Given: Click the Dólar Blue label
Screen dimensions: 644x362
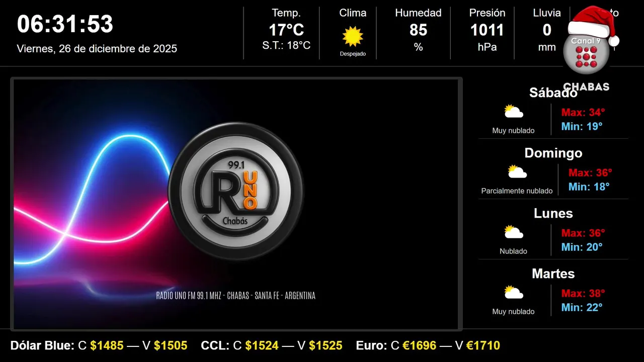Looking at the screenshot, I should pyautogui.click(x=42, y=345).
